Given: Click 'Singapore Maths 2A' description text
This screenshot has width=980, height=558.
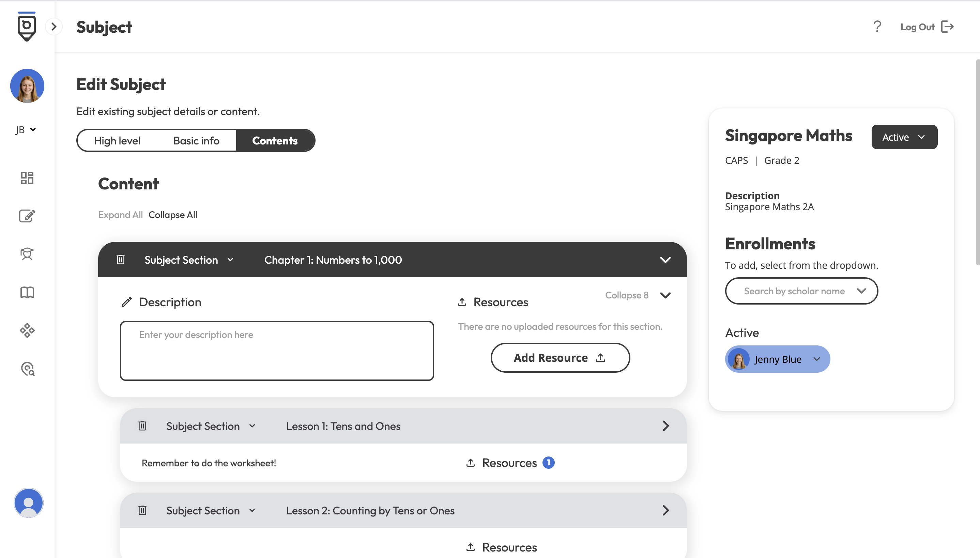Looking at the screenshot, I should (769, 206).
